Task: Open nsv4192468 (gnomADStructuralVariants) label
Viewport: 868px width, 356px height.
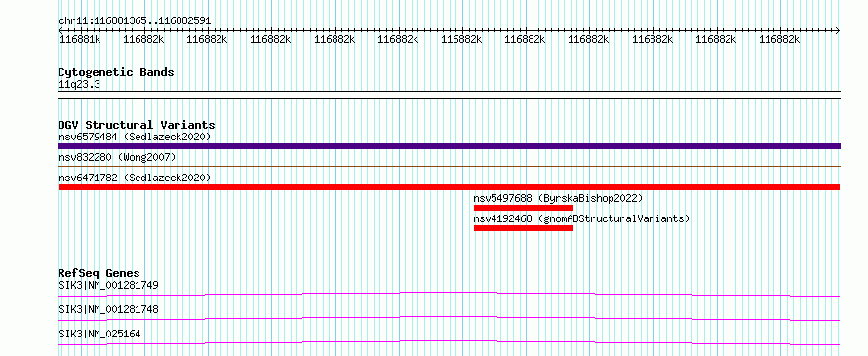Action: tap(581, 218)
